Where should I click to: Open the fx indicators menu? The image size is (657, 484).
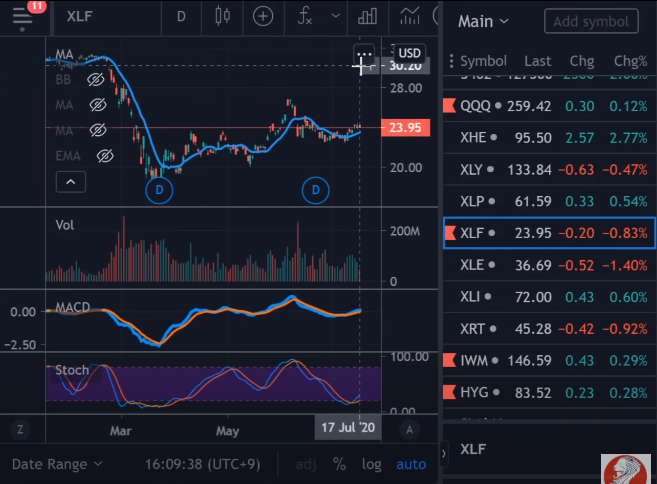[x=305, y=16]
